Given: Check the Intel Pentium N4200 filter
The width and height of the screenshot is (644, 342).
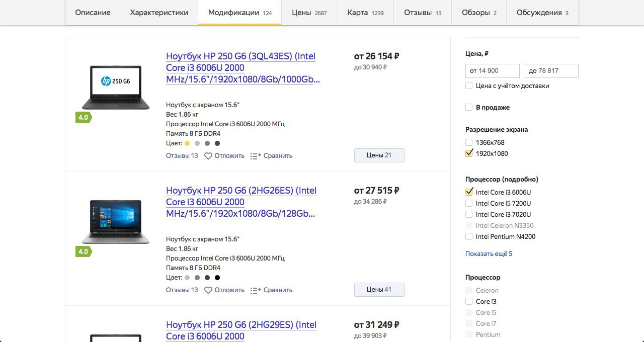Looking at the screenshot, I should click(469, 237).
